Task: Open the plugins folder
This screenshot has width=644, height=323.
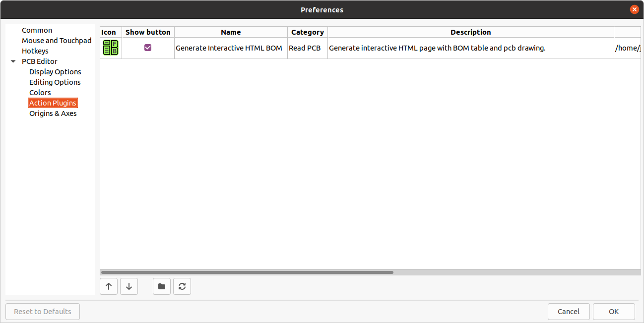Action: [161, 286]
